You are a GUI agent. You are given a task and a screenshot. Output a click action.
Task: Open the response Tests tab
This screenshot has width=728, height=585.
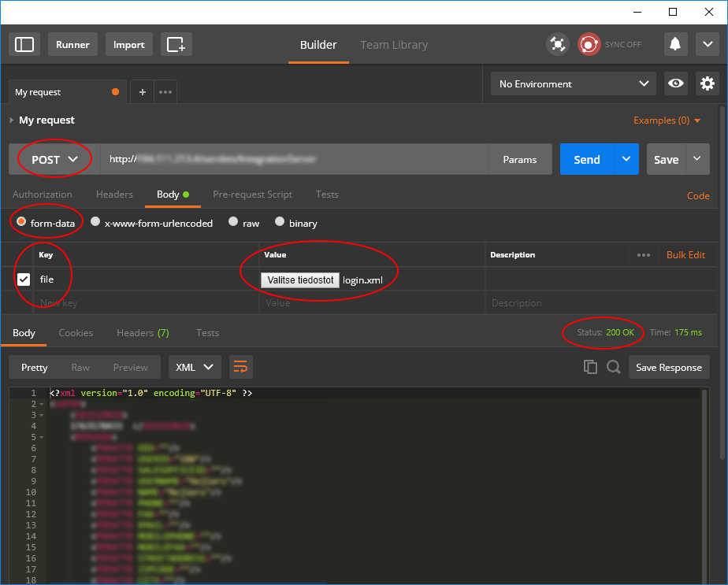pyautogui.click(x=207, y=332)
